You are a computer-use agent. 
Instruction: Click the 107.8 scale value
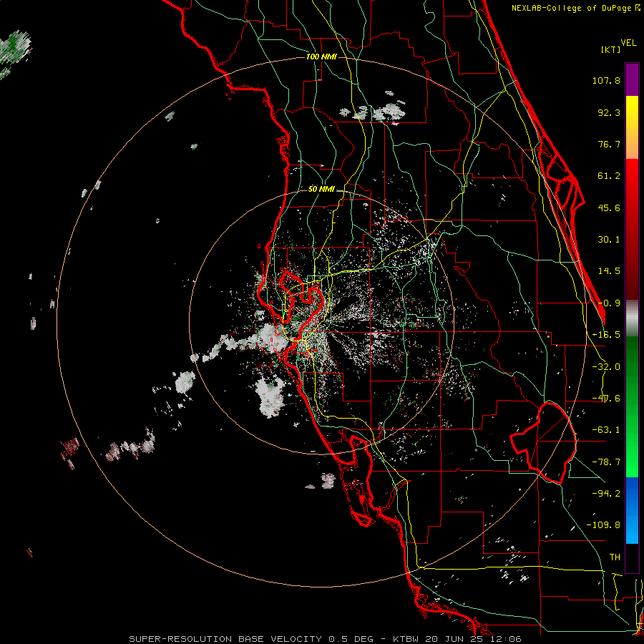point(606,80)
